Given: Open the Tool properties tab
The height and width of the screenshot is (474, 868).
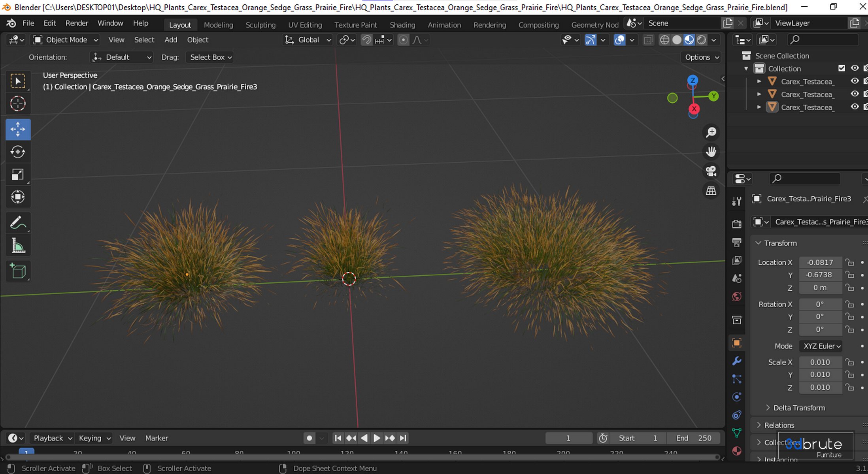Looking at the screenshot, I should pos(737,201).
